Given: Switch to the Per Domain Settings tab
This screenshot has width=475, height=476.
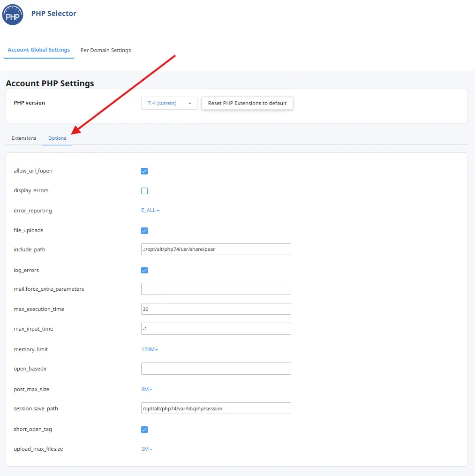Looking at the screenshot, I should click(x=106, y=50).
